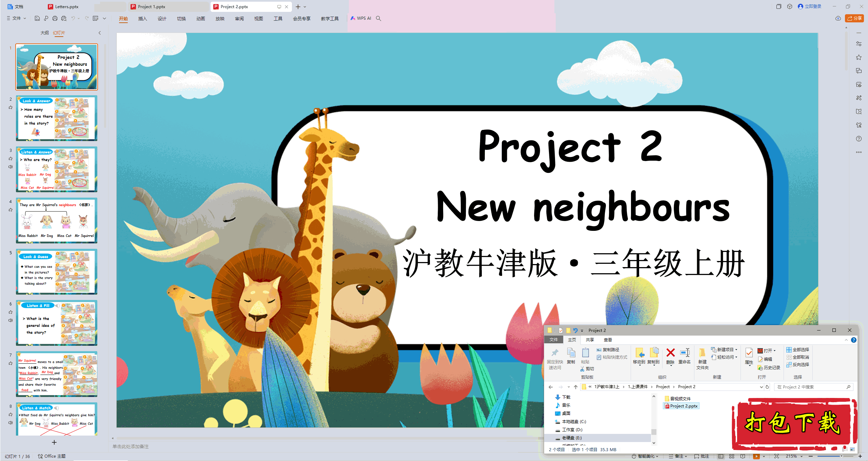Image resolution: width=868 pixels, height=461 pixels.
Task: Switch to Normal view icon in status bar
Action: coord(721,456)
